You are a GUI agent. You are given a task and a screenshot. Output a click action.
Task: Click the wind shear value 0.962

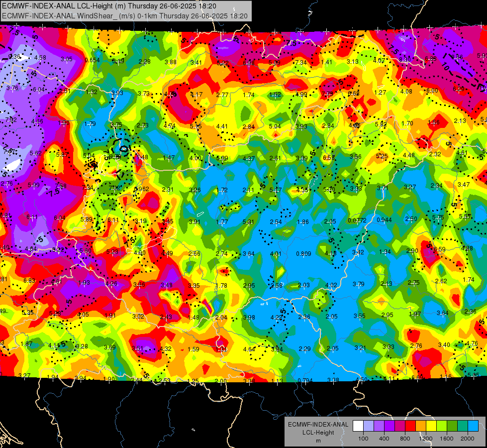pos(141,189)
